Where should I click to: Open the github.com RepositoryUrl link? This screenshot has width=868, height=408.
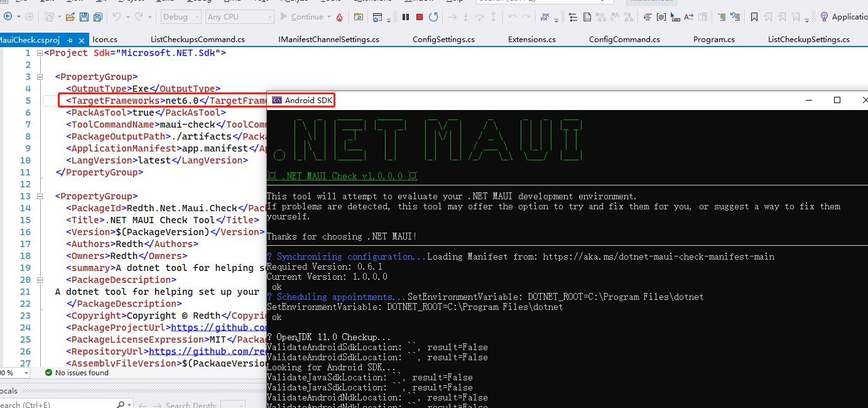[207, 351]
